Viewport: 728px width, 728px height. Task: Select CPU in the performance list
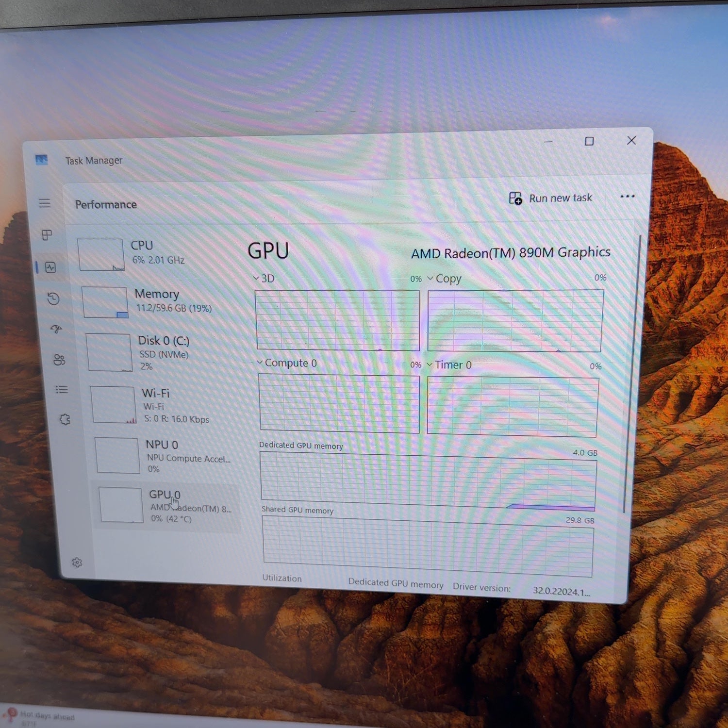click(x=155, y=254)
